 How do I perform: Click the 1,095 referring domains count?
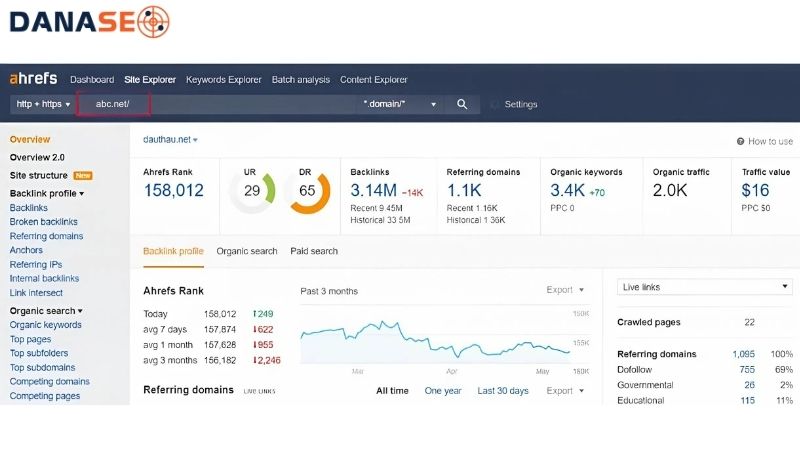(x=743, y=354)
